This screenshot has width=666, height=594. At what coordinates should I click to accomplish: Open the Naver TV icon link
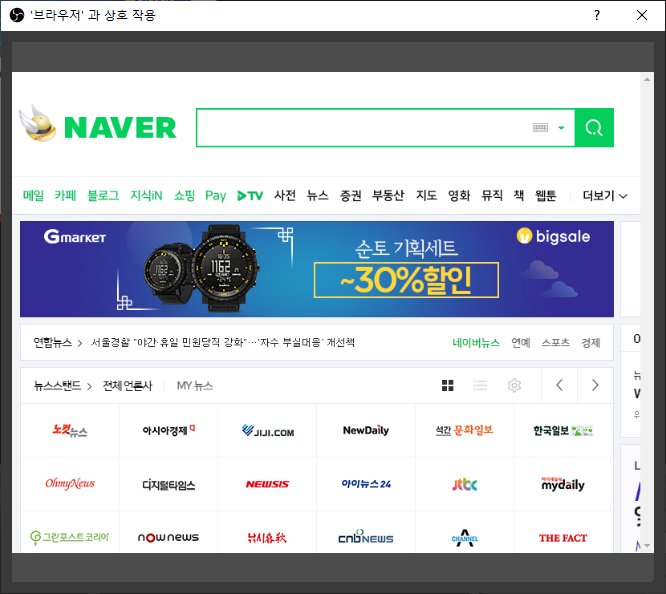click(x=250, y=196)
